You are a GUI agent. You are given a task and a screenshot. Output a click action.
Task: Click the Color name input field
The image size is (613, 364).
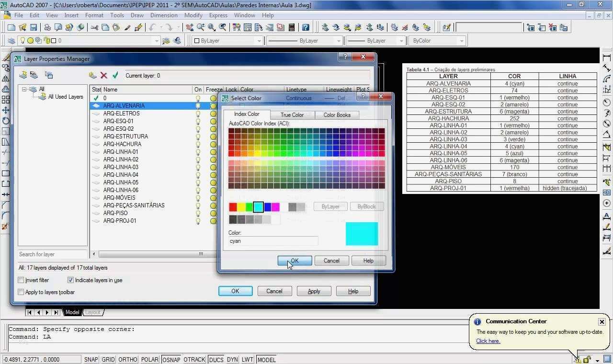(273, 241)
